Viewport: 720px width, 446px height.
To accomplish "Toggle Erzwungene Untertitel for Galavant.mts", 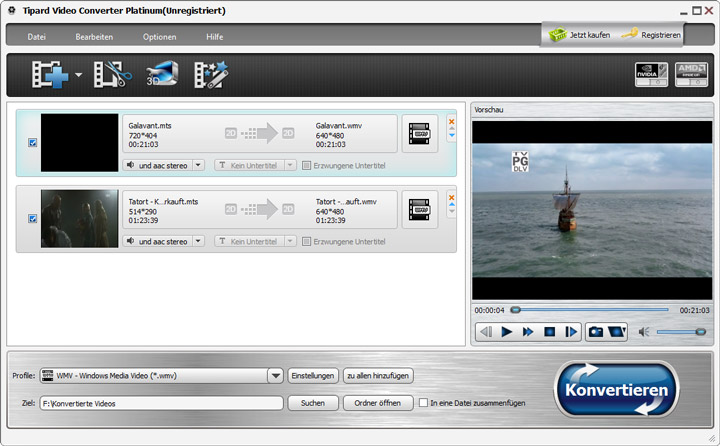I will (x=306, y=165).
